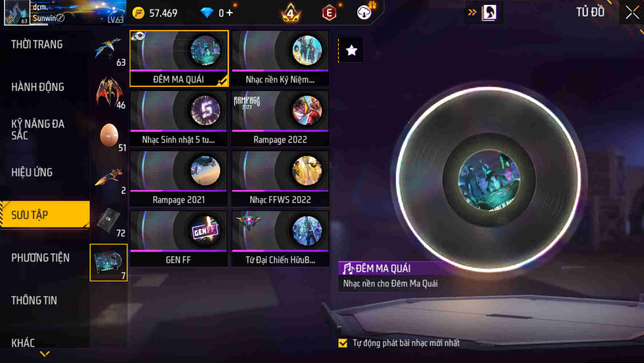The width and height of the screenshot is (644, 363).
Task: Click the favorite star icon
Action: 351,50
